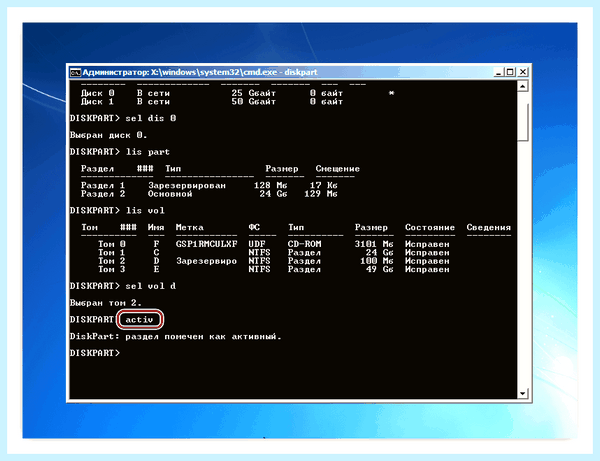Click the scrollbar up arrow
The image size is (600, 461).
pyautogui.click(x=523, y=86)
